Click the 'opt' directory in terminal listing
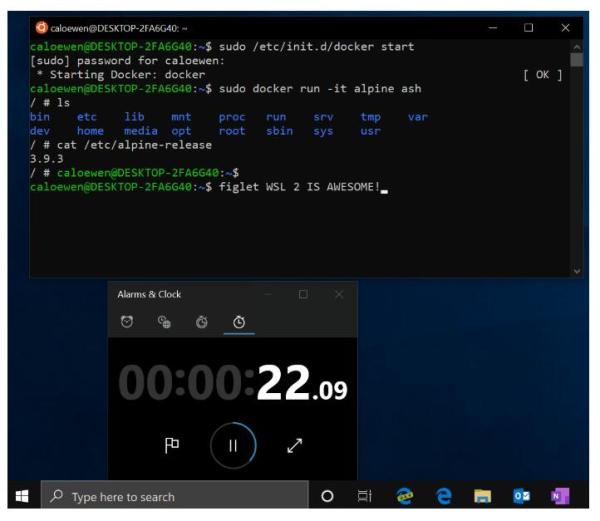 (x=181, y=132)
